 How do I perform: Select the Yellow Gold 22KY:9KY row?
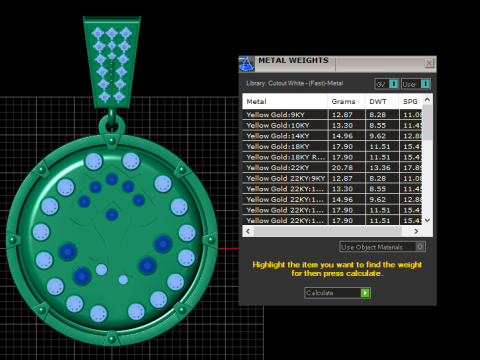(x=332, y=178)
